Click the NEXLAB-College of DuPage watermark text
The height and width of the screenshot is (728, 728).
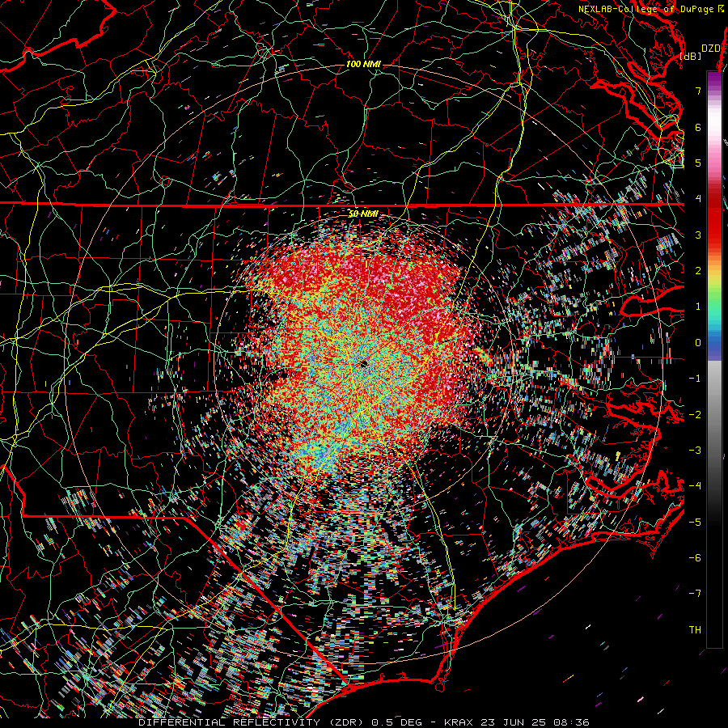tap(645, 9)
